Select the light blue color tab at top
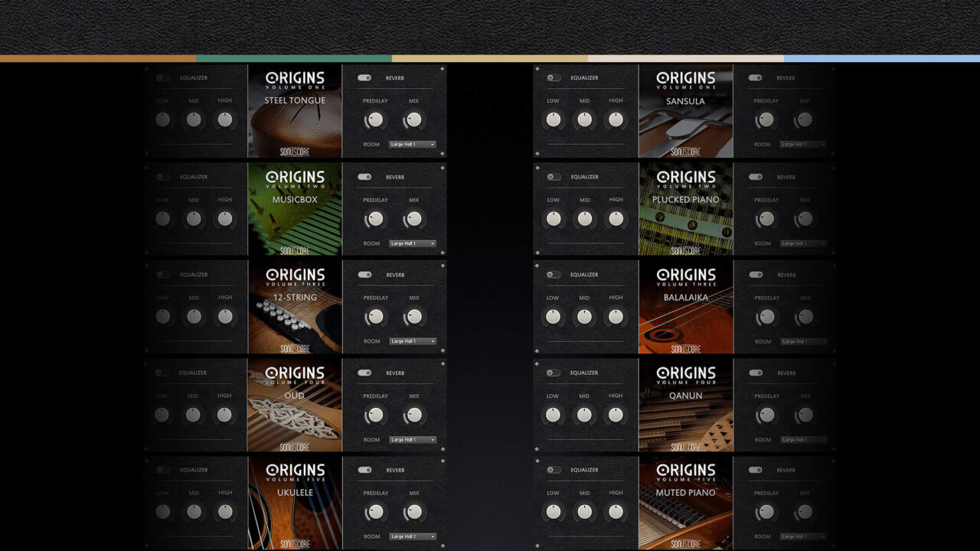 click(x=882, y=58)
